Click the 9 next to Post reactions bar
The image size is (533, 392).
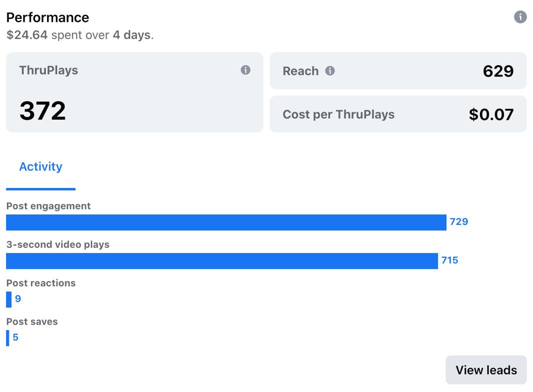point(18,299)
